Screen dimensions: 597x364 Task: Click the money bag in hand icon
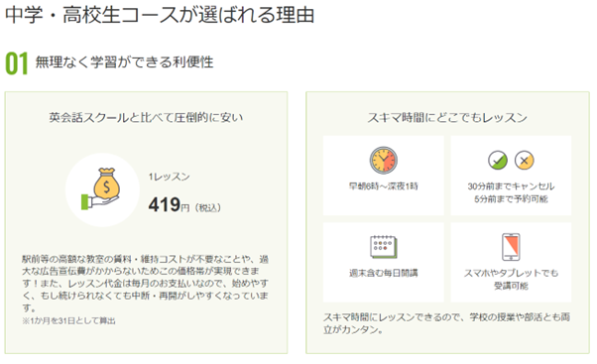coord(101,188)
